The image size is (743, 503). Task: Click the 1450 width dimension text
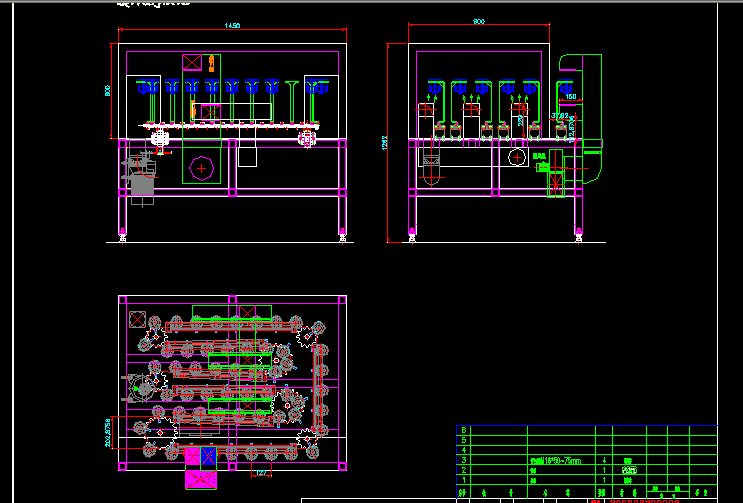(x=232, y=26)
